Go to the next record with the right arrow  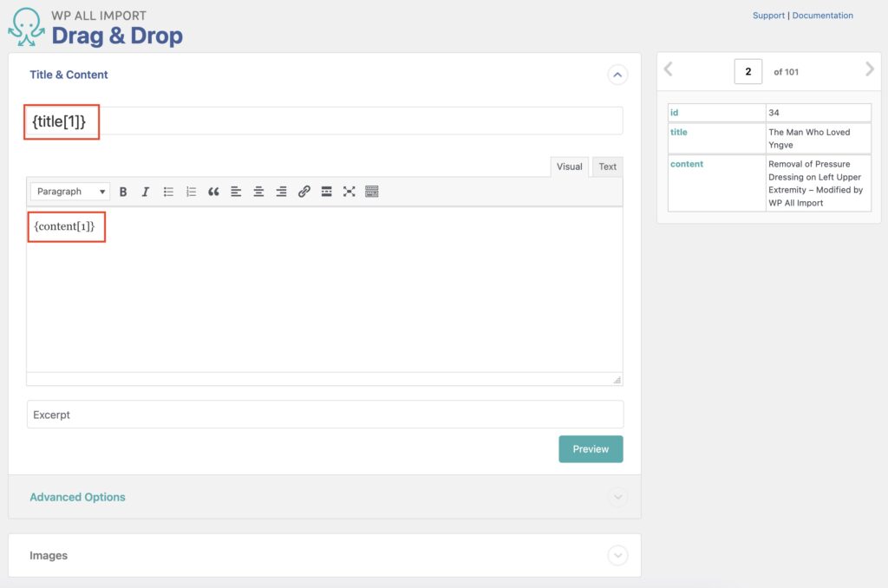(x=869, y=69)
